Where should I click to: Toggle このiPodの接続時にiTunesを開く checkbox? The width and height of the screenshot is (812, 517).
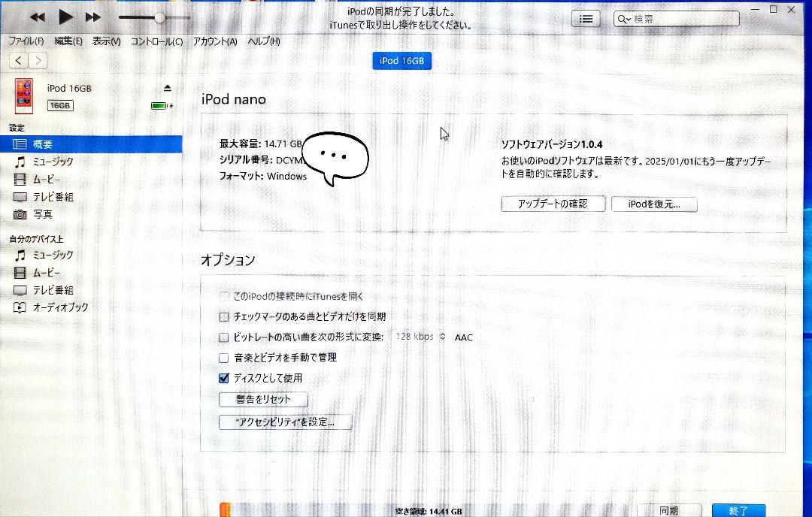[x=224, y=297]
